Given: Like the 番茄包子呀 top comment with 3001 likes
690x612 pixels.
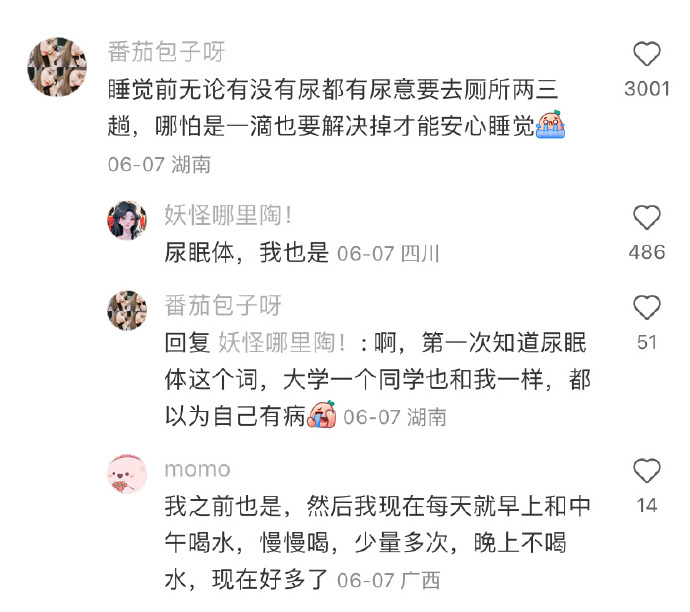Looking at the screenshot, I should [x=646, y=54].
